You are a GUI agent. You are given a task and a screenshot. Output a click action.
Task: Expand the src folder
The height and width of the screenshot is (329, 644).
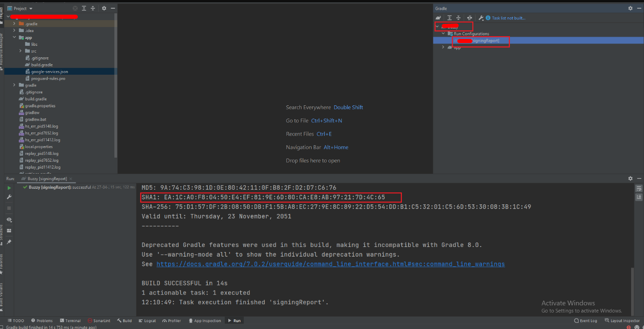21,51
